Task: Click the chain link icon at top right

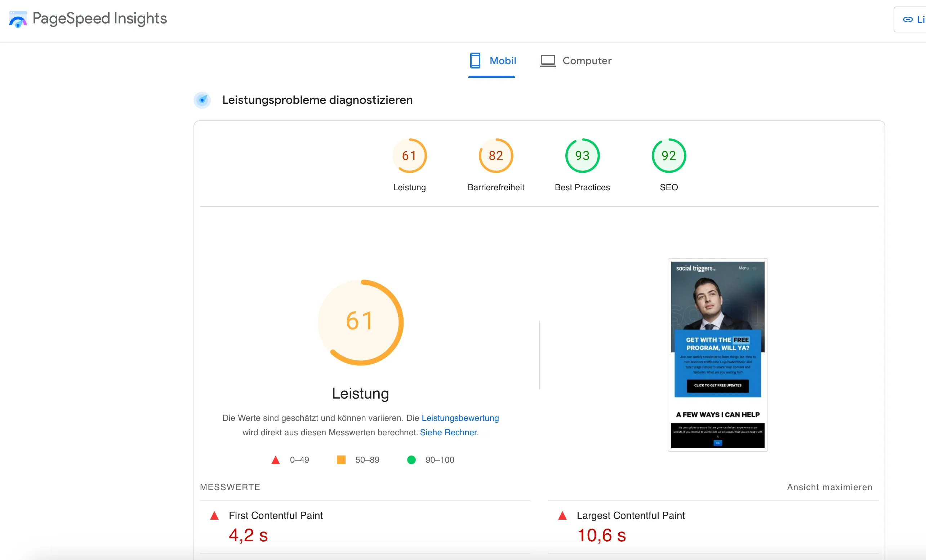Action: point(908,19)
